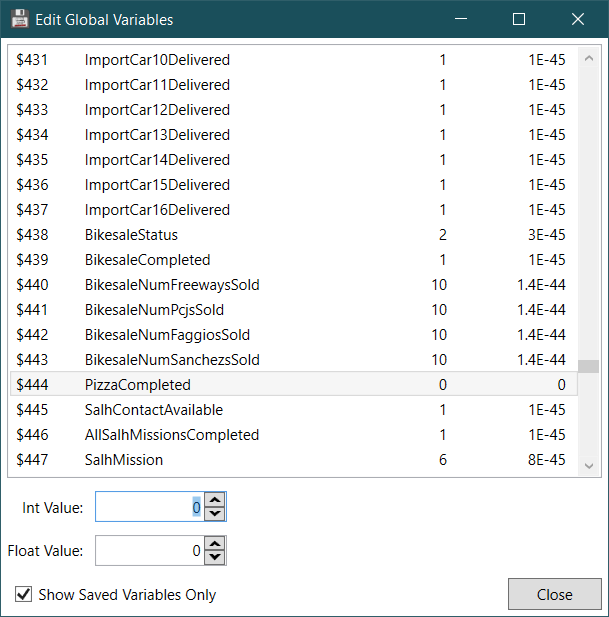Viewport: 609px width, 617px height.
Task: Increase Float Value with up arrow
Action: pos(215,543)
